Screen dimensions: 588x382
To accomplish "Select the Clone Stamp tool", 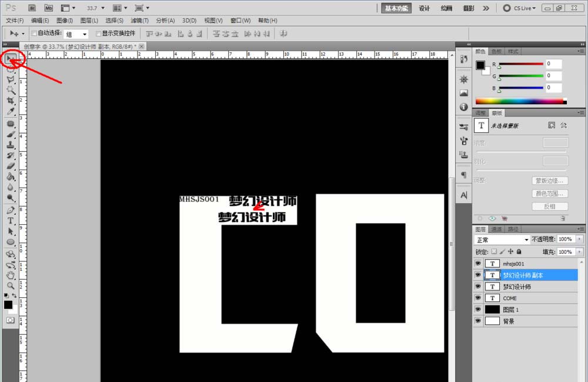I will [x=11, y=145].
